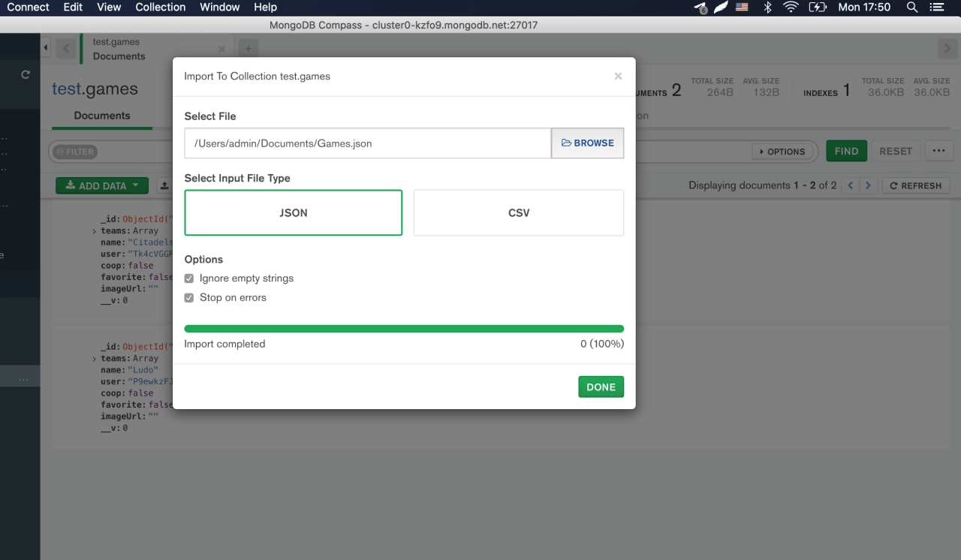
Task: Click the previous tab arrow
Action: [66, 49]
